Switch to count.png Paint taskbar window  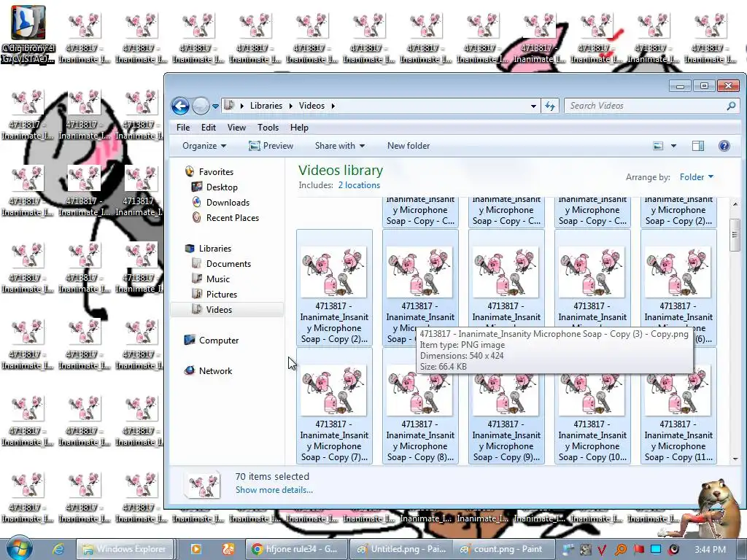[x=503, y=549]
